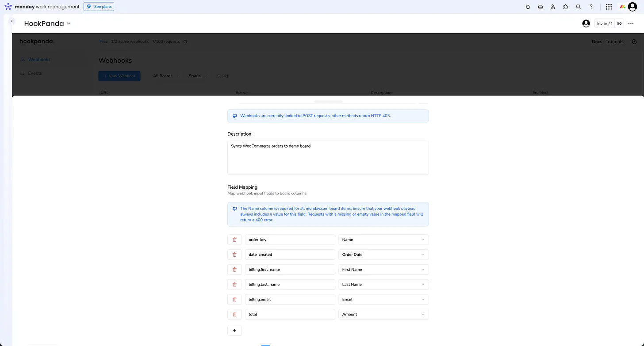Screen dimensions: 644x346
Task: Expand the Name column dropdown
Action: (x=383, y=240)
